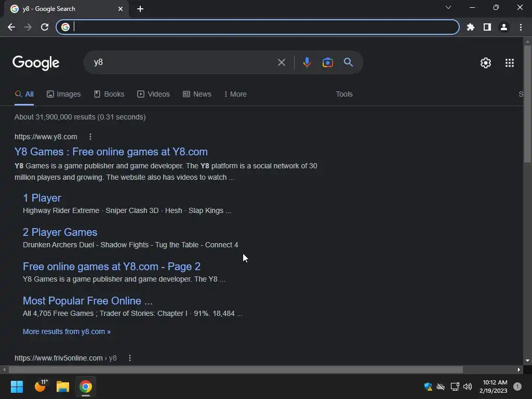Open the clock and date panel
This screenshot has width=532, height=399.
(494, 387)
